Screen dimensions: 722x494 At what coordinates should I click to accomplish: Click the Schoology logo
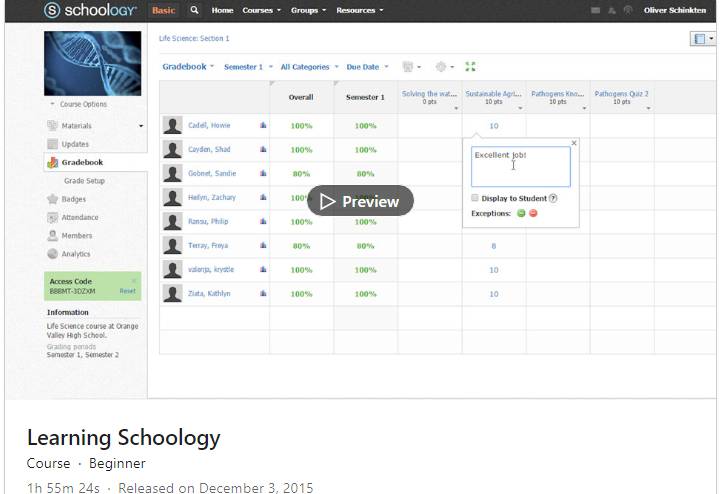coord(90,10)
